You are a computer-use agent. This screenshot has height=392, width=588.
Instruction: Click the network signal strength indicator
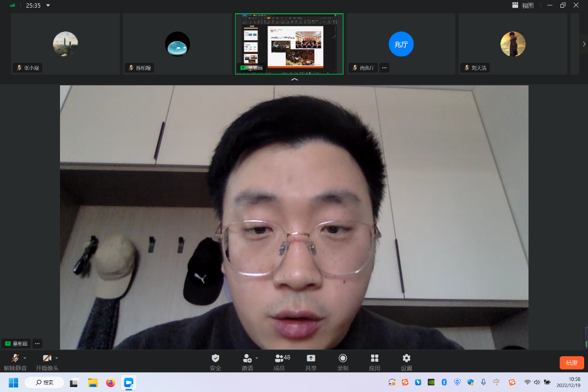click(x=13, y=6)
